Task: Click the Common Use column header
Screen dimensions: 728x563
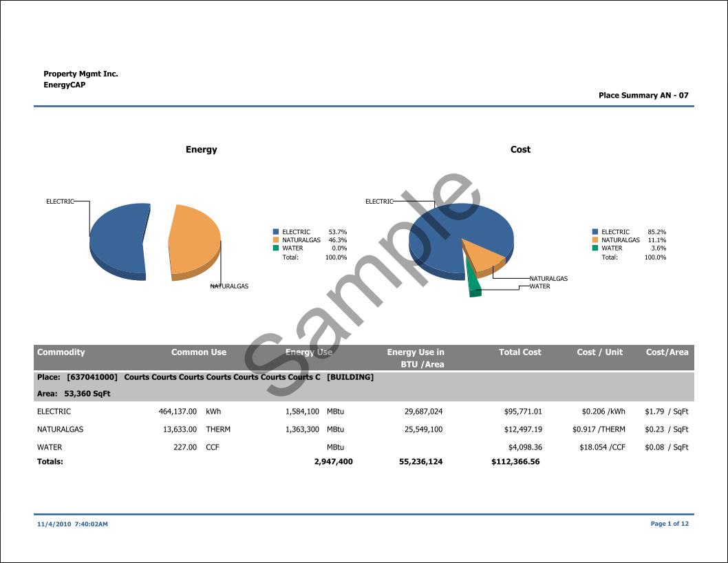Action: 198,352
